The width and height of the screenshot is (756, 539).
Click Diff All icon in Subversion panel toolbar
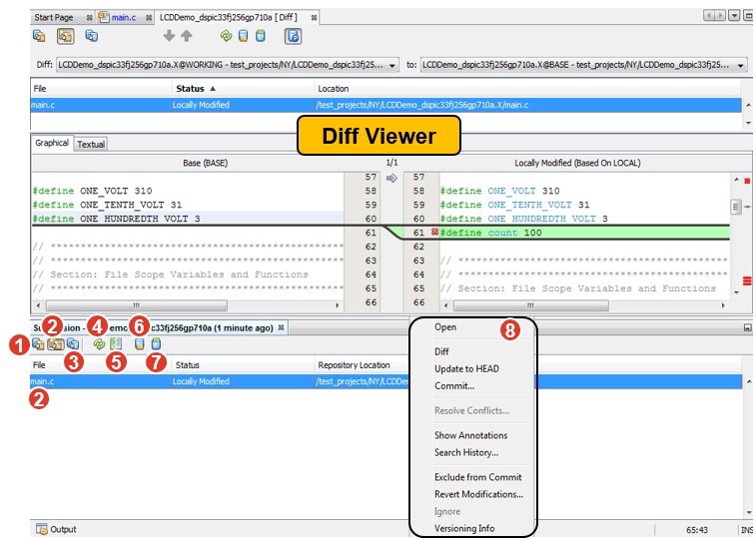[115, 344]
